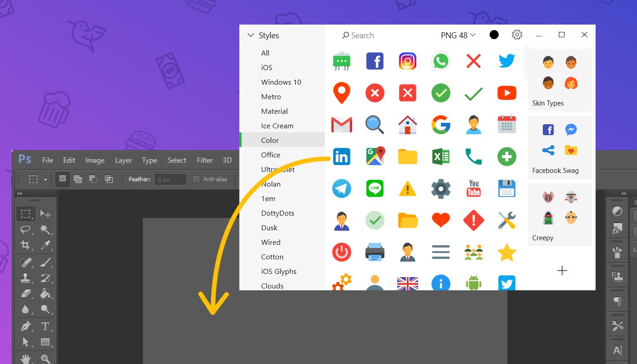Choose the Subtract from selection mode
This screenshot has width=637, height=364.
pyautogui.click(x=93, y=179)
